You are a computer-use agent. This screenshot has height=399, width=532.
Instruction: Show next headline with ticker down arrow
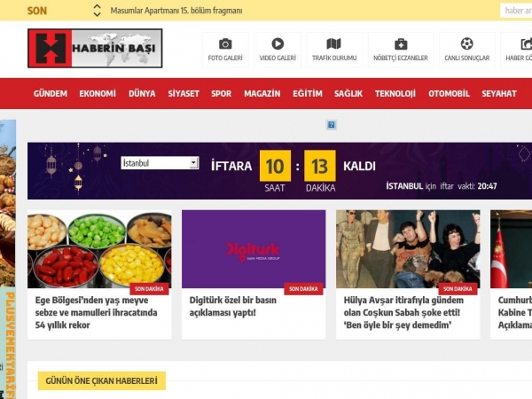point(97,14)
